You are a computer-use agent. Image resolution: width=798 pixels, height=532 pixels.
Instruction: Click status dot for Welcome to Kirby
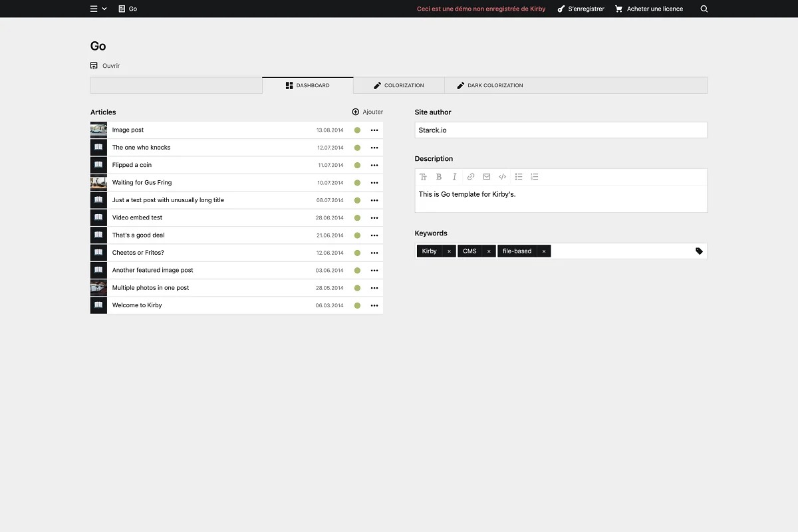coord(357,306)
